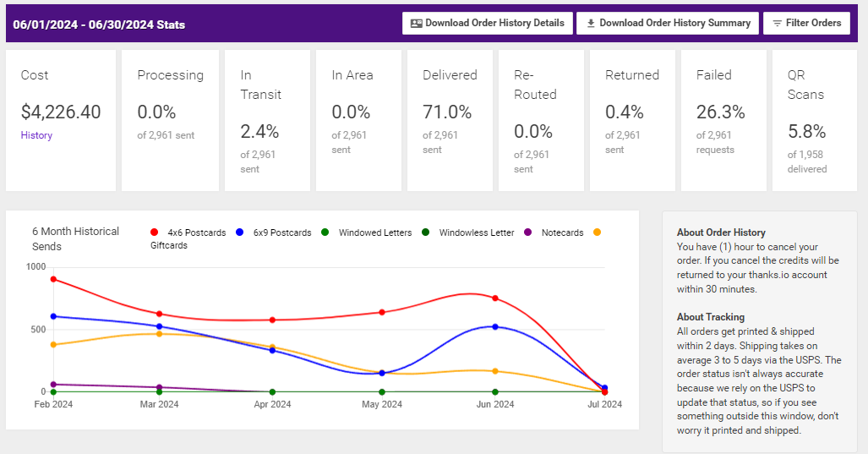This screenshot has height=454, width=868.
Task: Open the History link under Cost
Action: (x=36, y=135)
